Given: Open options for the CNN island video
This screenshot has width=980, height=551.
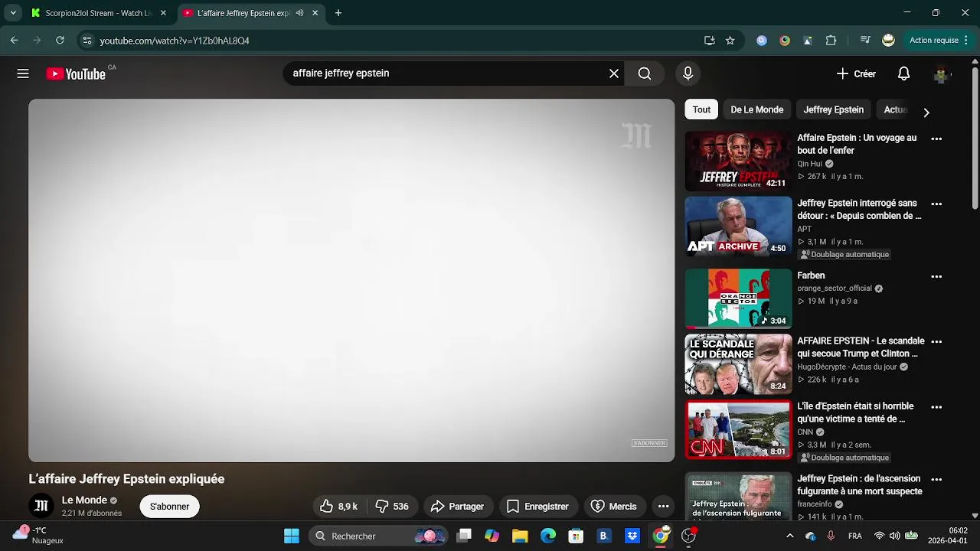Looking at the screenshot, I should (936, 407).
